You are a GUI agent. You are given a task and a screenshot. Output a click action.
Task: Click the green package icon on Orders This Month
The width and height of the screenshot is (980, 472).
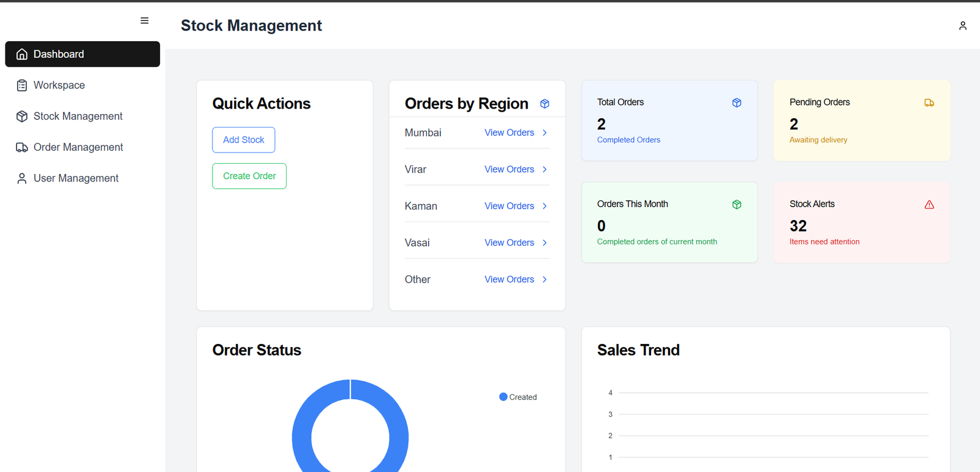coord(737,204)
